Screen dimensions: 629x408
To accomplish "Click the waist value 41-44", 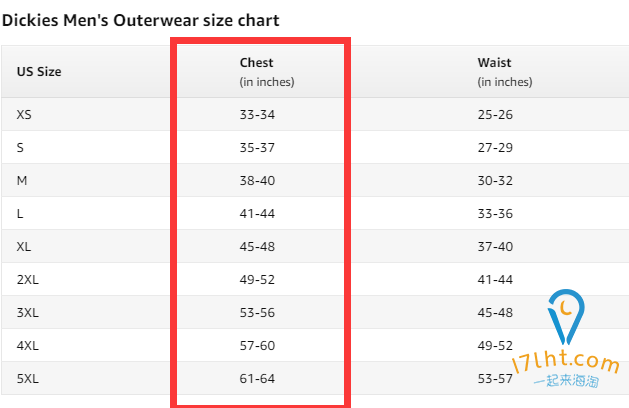I will (x=495, y=280).
